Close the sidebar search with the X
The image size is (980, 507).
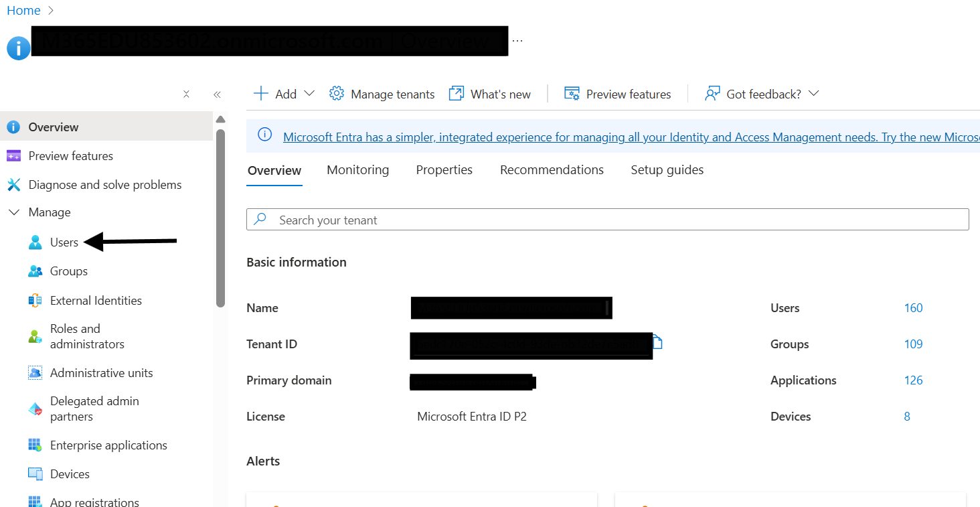187,94
